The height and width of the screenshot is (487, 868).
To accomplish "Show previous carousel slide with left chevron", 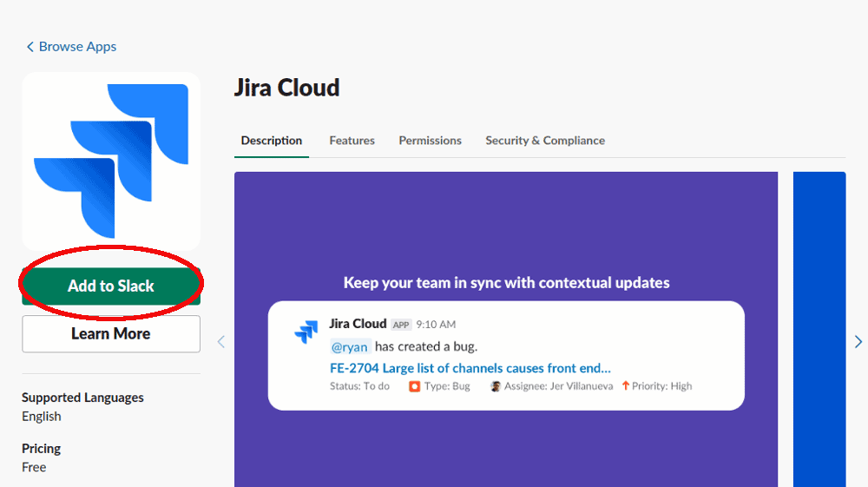I will click(x=220, y=341).
